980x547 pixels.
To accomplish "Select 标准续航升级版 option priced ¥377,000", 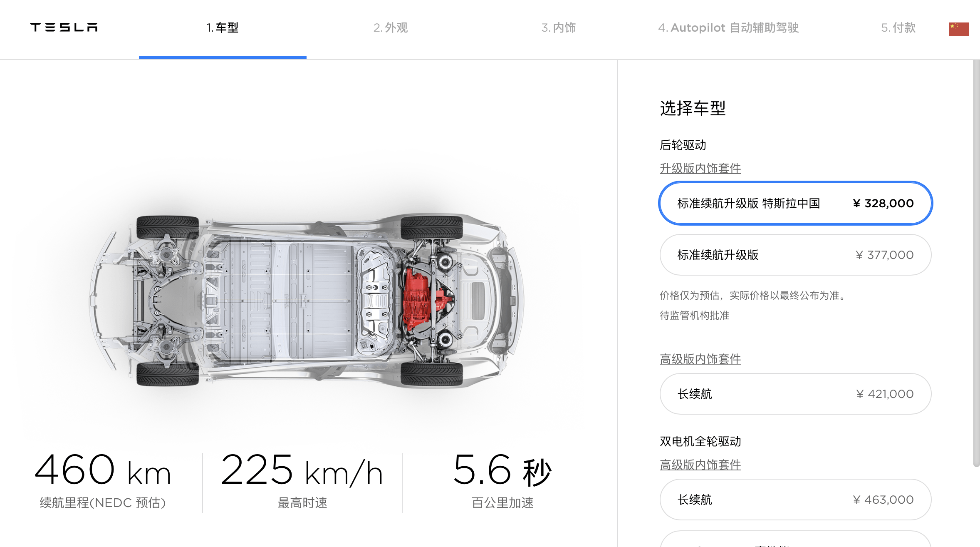I will pos(795,255).
